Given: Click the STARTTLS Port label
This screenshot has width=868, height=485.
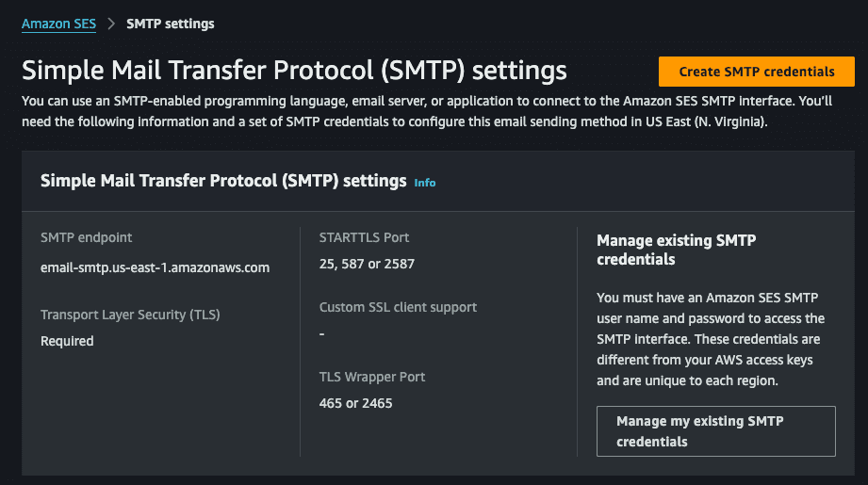Looking at the screenshot, I should coord(364,238).
